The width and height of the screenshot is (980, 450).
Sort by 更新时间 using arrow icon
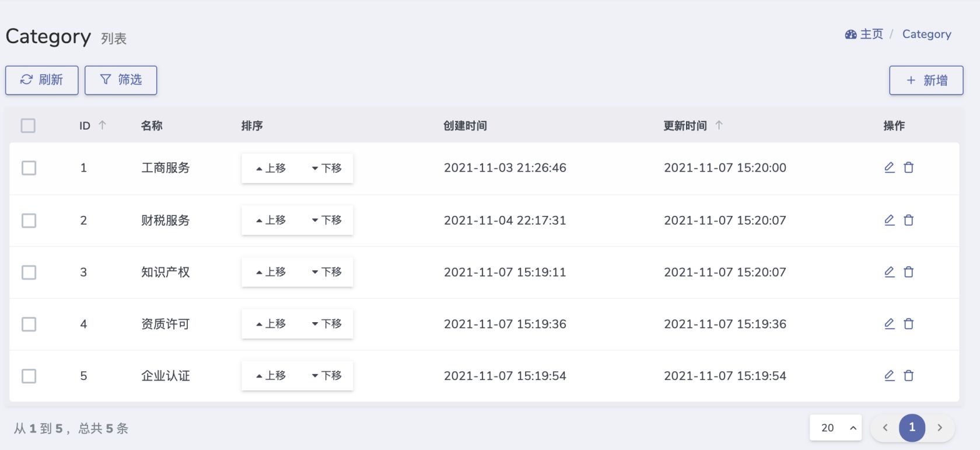click(x=719, y=125)
